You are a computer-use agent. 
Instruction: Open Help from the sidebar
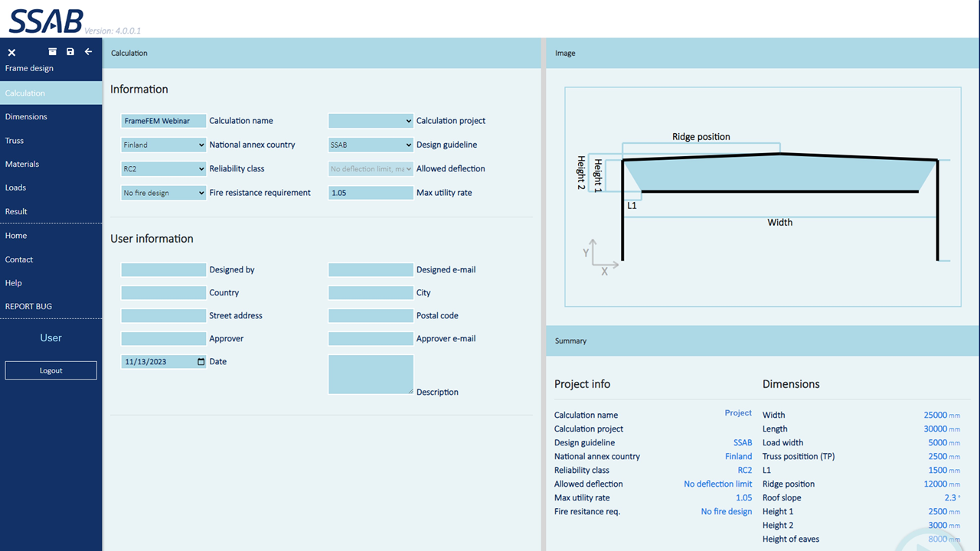[51, 283]
